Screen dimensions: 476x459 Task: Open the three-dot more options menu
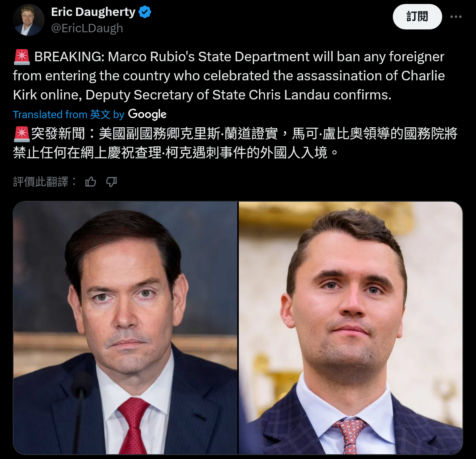click(x=456, y=17)
